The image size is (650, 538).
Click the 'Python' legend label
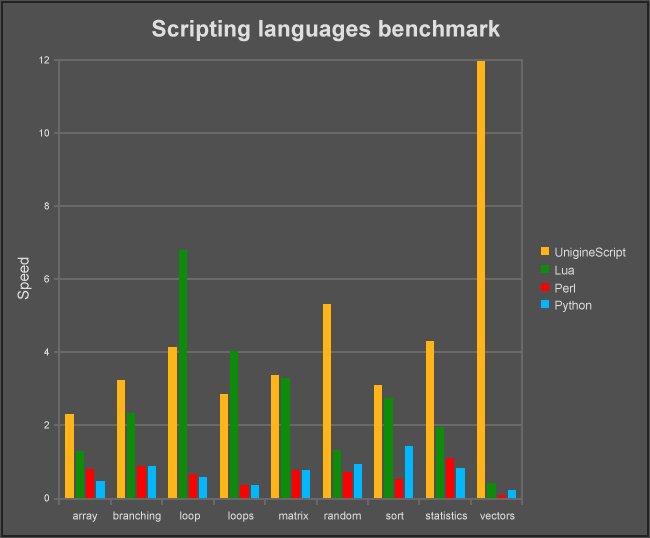pos(573,306)
